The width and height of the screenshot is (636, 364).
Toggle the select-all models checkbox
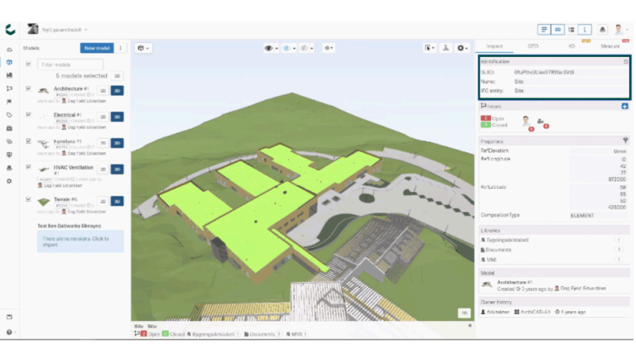29,64
